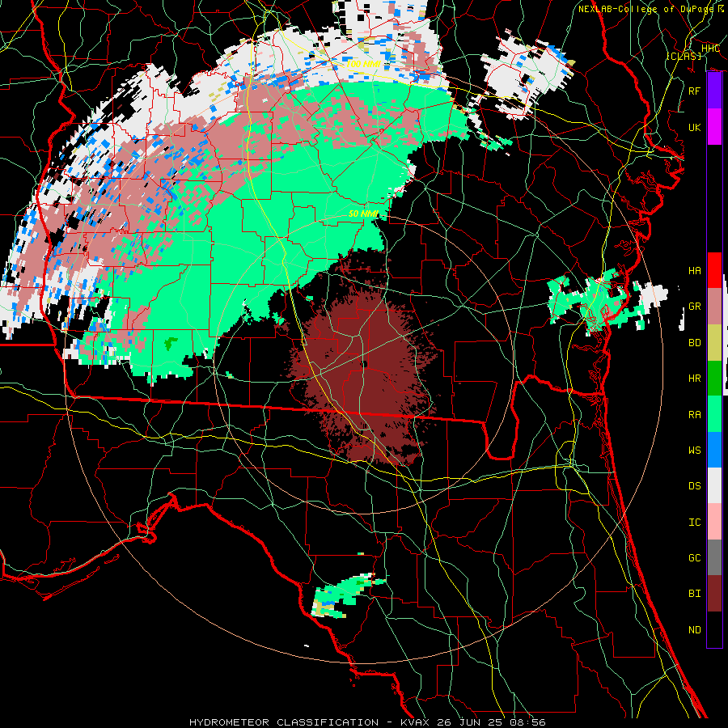Click the ND legend label
This screenshot has height=728, width=728.
coord(694,629)
